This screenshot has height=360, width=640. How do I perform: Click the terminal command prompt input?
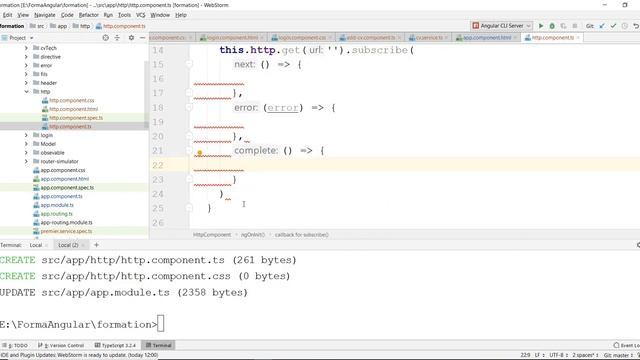click(x=160, y=324)
